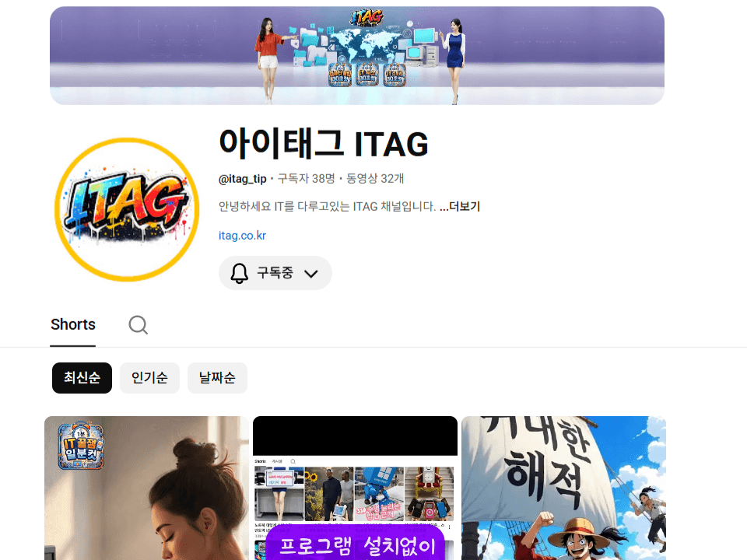The height and width of the screenshot is (560, 747).
Task: Click the 구독자 38명 subscriber count
Action: [307, 179]
